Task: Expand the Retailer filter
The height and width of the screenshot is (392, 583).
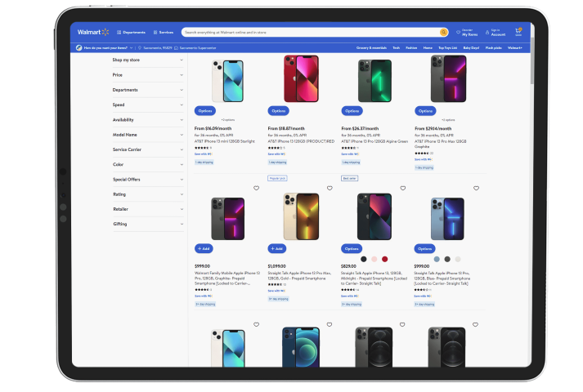Action: click(x=148, y=209)
